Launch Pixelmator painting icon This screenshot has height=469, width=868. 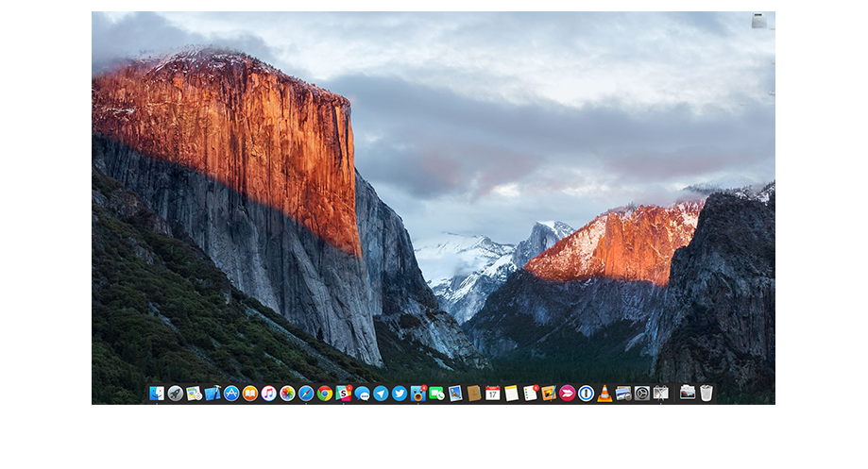point(549,394)
